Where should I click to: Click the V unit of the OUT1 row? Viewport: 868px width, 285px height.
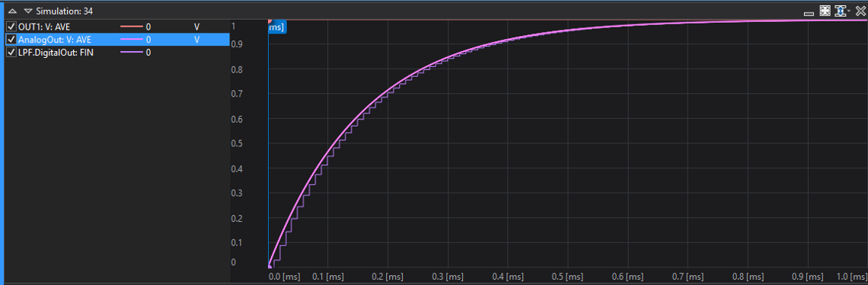196,26
